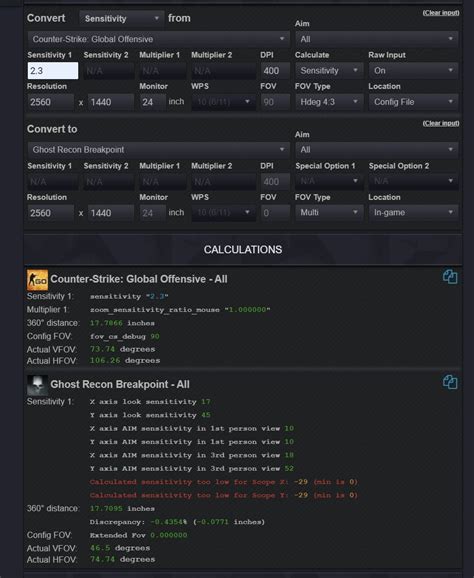Click the 46.5 degrees Actual VFOV value
The height and width of the screenshot is (578, 474).
120,548
